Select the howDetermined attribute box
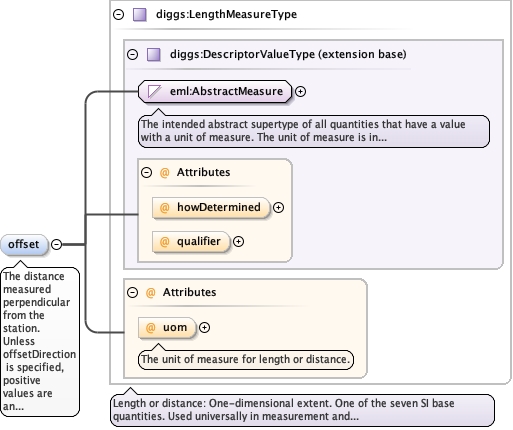The height and width of the screenshot is (430, 513). coord(211,208)
